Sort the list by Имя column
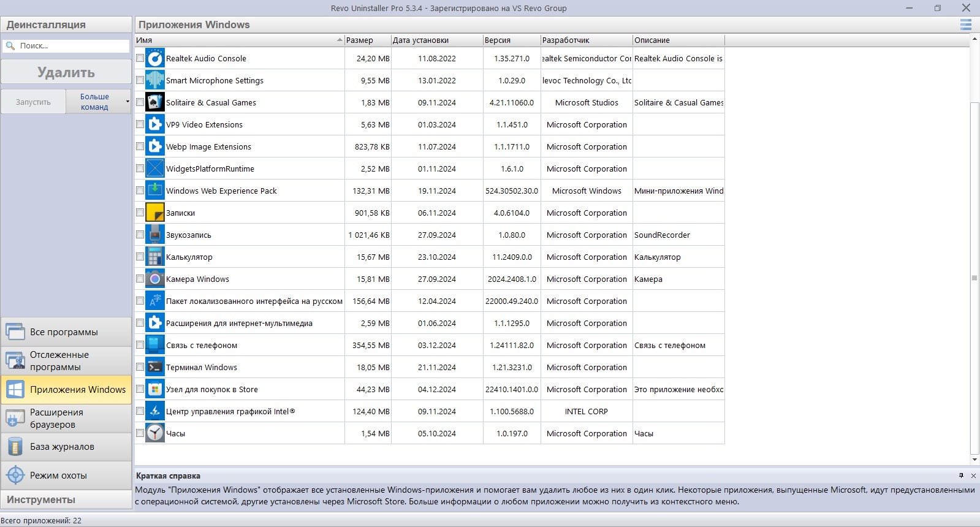Screen dimensions: 980x527 (239, 40)
